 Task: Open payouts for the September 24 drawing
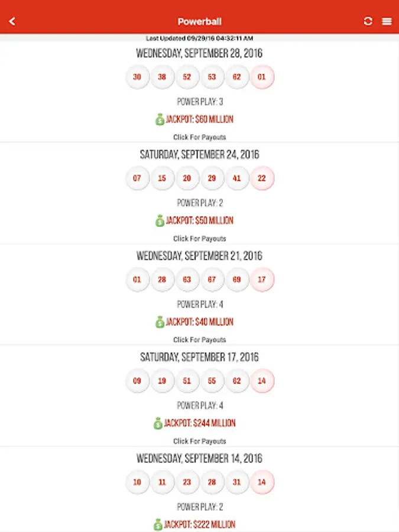pos(199,239)
